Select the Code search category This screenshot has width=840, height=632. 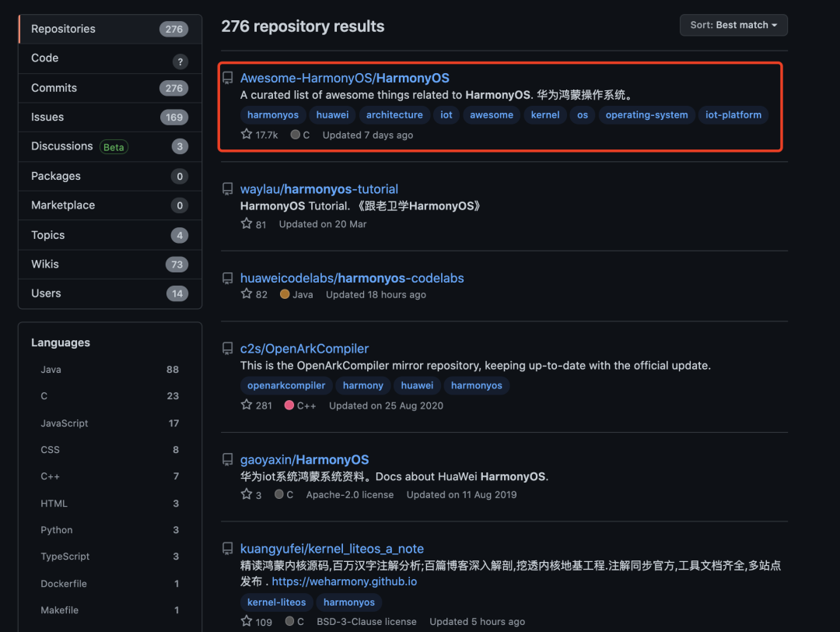pos(110,58)
